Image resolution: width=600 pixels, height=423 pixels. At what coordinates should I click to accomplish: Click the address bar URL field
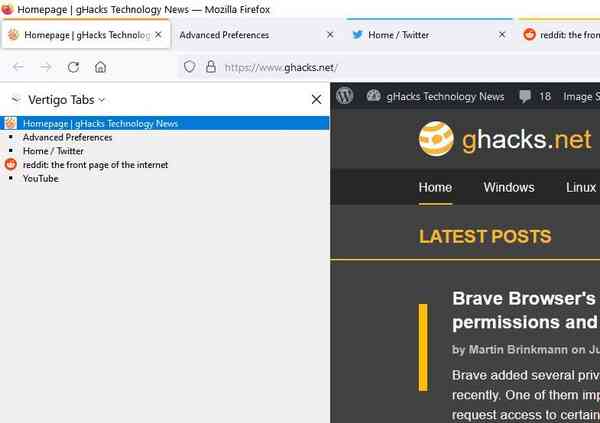click(x=390, y=67)
